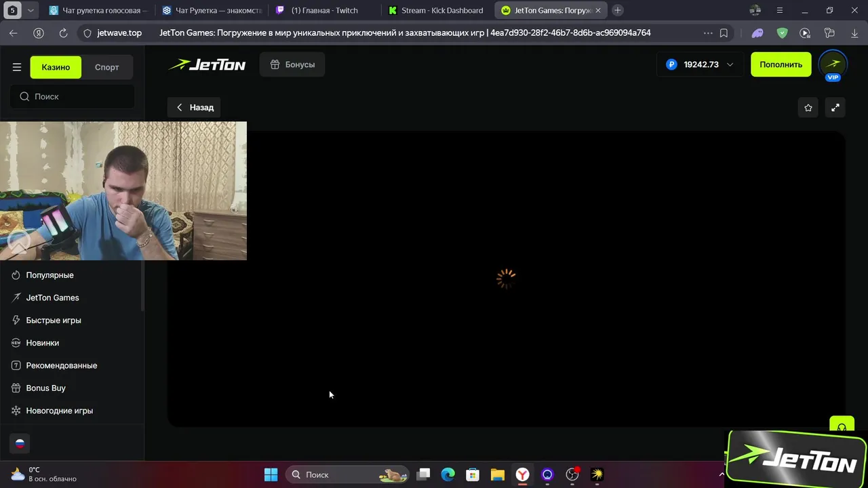Open the Windows Start menu
Screen dimensions: 868x488
[x=271, y=474]
